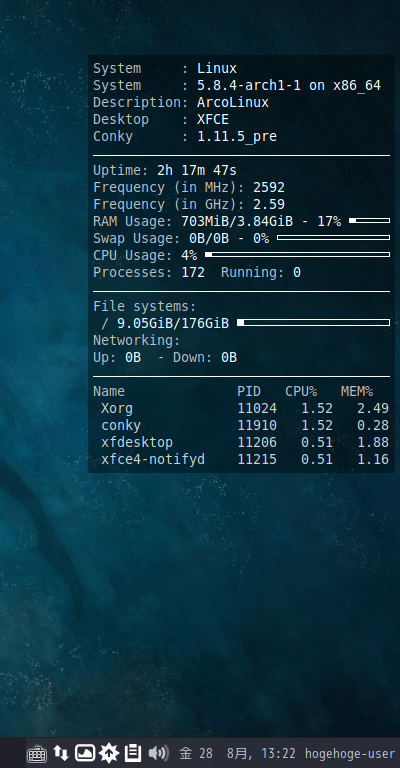Open the hogehoge-user account menu
Viewport: 400px width, 768px height.
(x=350, y=753)
